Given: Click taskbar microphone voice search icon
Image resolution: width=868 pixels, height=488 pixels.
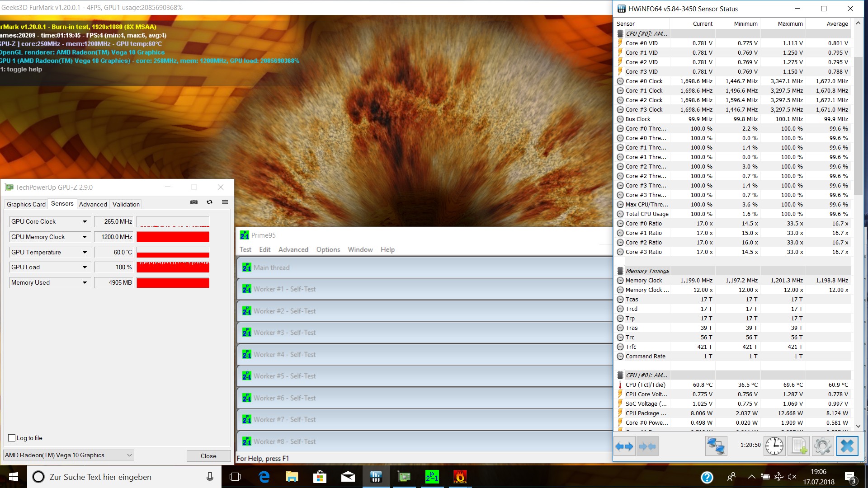Looking at the screenshot, I should (210, 477).
